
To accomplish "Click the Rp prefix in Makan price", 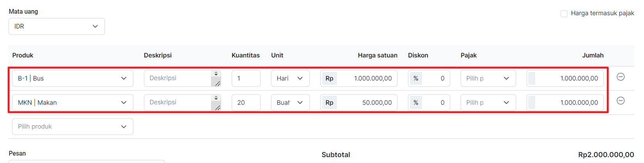I will tap(330, 102).
